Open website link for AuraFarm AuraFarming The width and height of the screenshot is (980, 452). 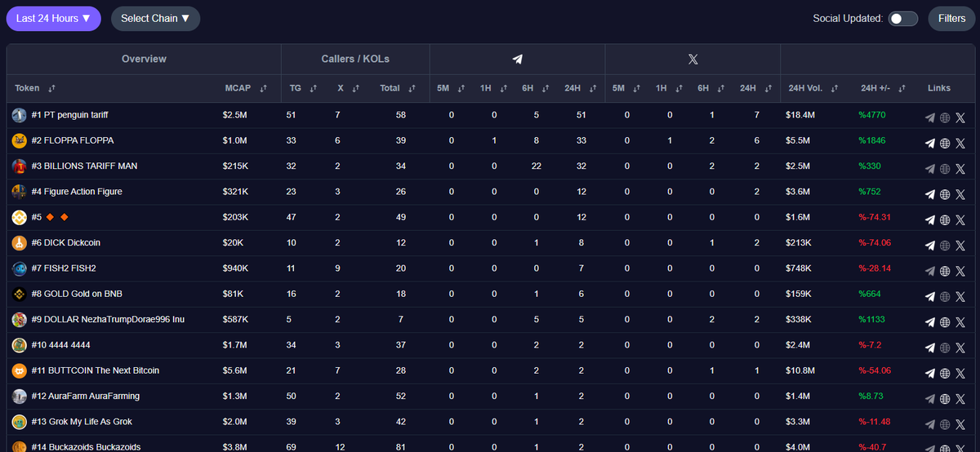[x=945, y=399]
